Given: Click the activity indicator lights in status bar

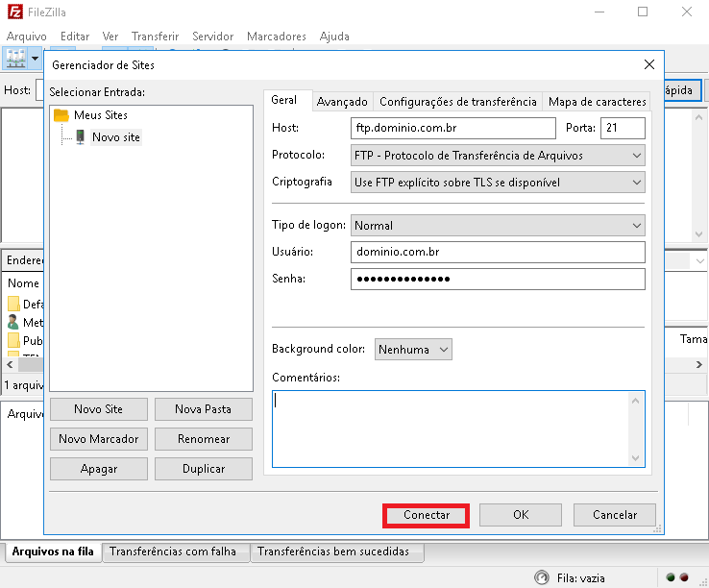Looking at the screenshot, I should (x=677, y=577).
